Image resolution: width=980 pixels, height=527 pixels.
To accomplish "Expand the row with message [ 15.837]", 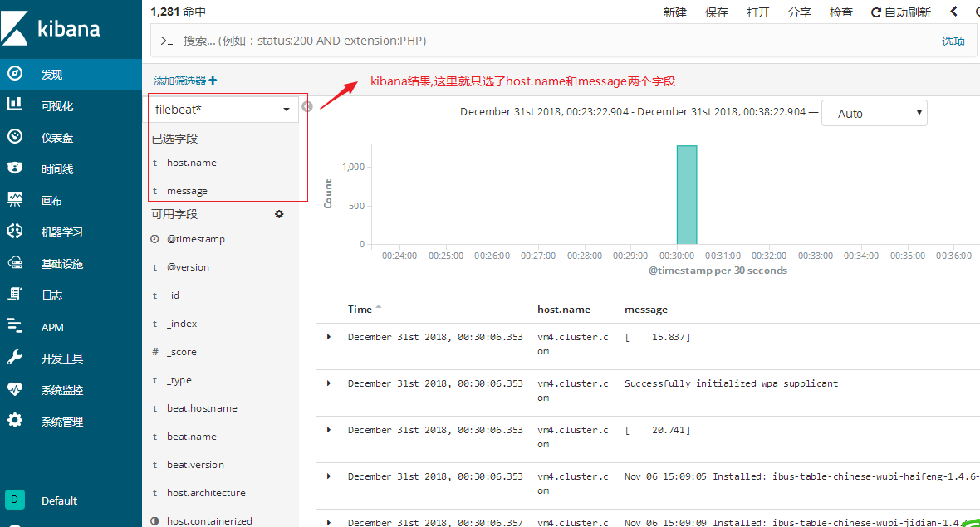I will coord(329,337).
